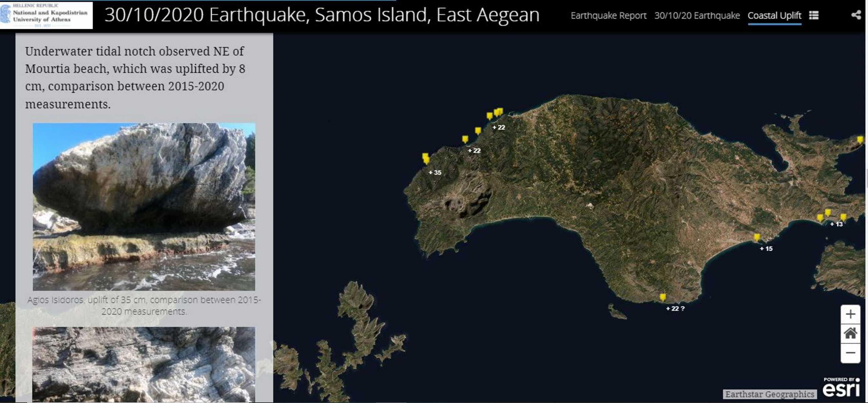This screenshot has width=868, height=403.
Task: Click yellow marker on far northeast coast
Action: tap(860, 139)
